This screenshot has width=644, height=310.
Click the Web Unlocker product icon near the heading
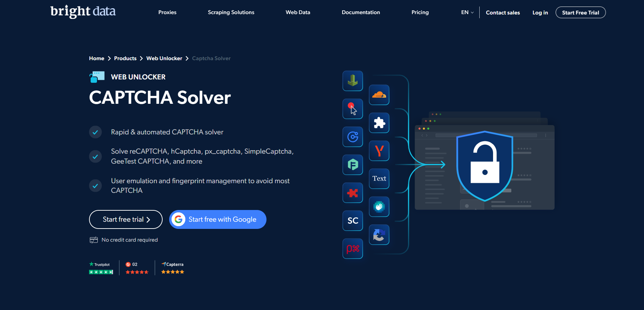97,76
